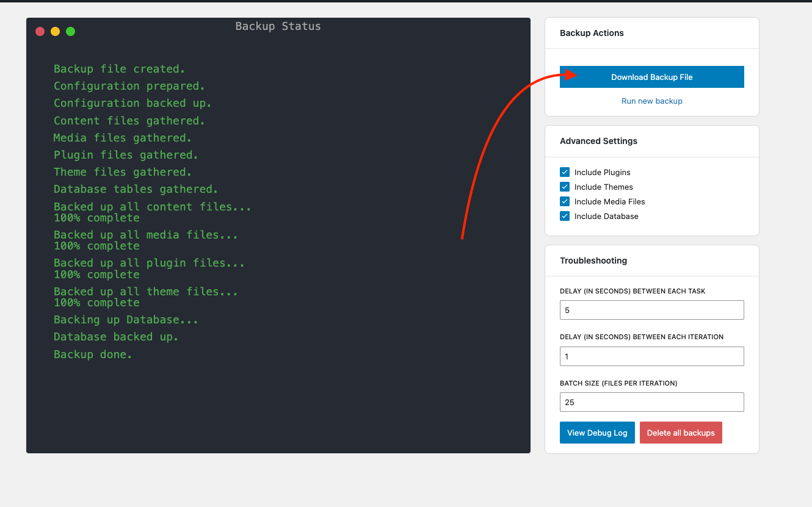Image resolution: width=812 pixels, height=507 pixels.
Task: Click the "Theme files gathered." log line
Action: pyautogui.click(x=123, y=172)
